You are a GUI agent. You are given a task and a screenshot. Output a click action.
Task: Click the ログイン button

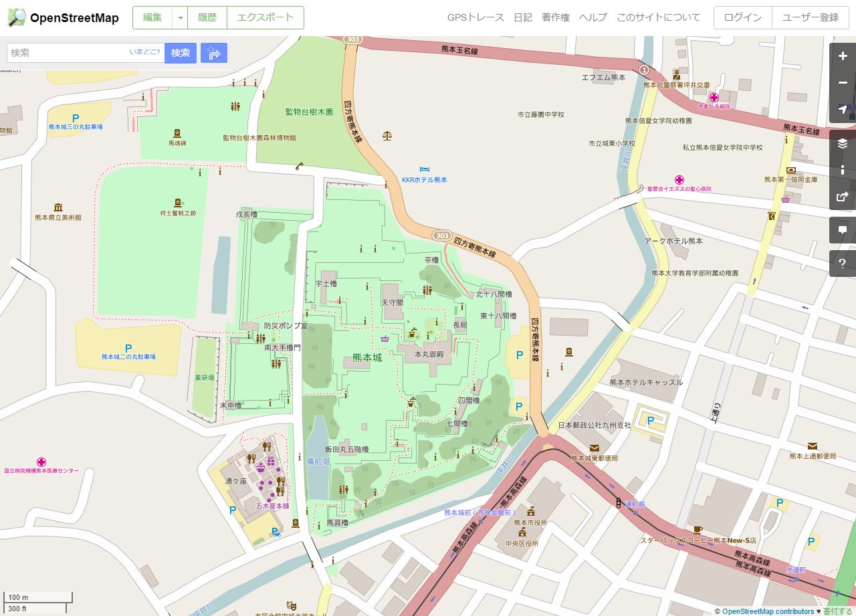[743, 18]
